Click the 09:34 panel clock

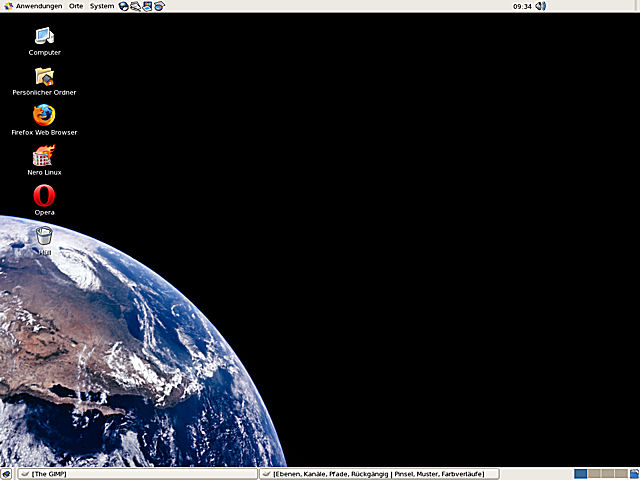pyautogui.click(x=521, y=6)
